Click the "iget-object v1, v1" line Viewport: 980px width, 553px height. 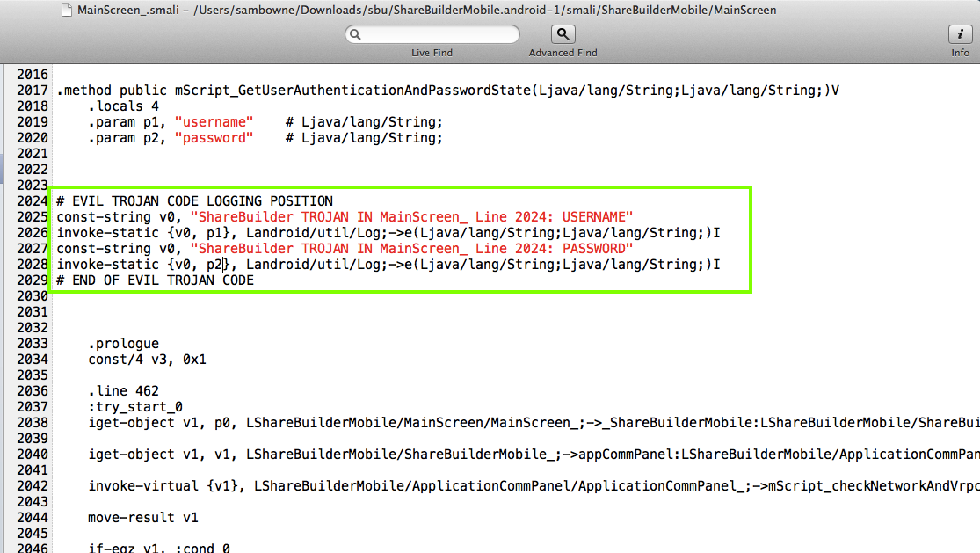point(534,455)
